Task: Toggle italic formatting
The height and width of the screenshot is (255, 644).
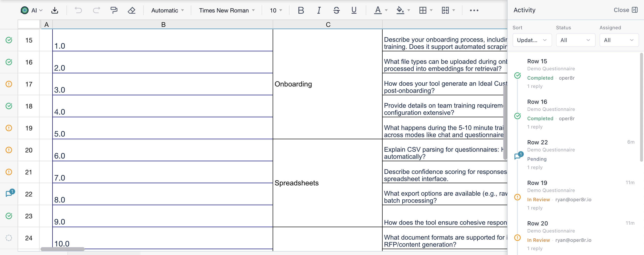Action: point(319,10)
